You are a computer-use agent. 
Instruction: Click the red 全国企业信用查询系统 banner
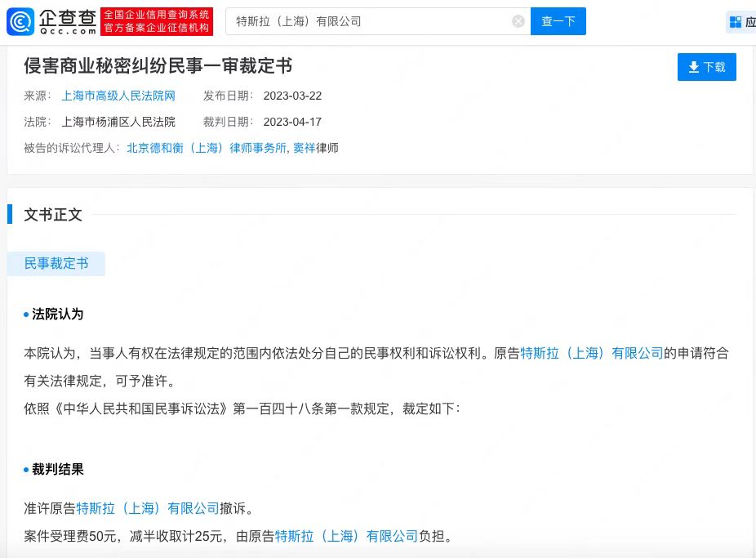coord(157,21)
